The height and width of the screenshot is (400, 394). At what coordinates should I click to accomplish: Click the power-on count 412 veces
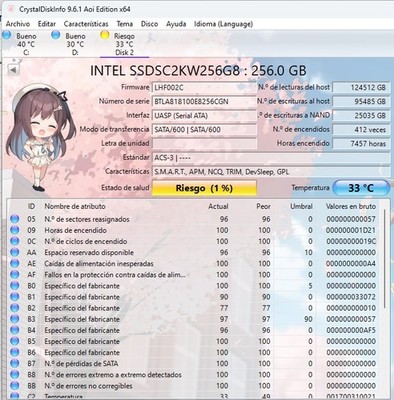pos(361,130)
